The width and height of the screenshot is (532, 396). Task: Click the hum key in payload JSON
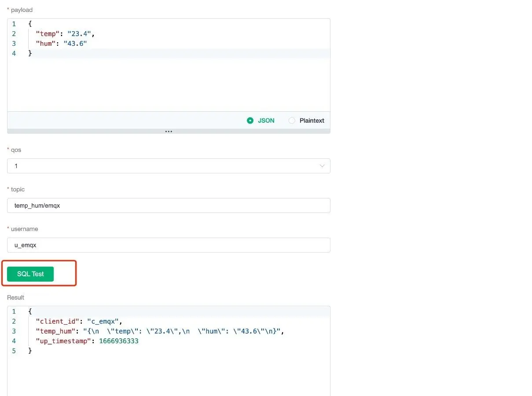tap(46, 44)
